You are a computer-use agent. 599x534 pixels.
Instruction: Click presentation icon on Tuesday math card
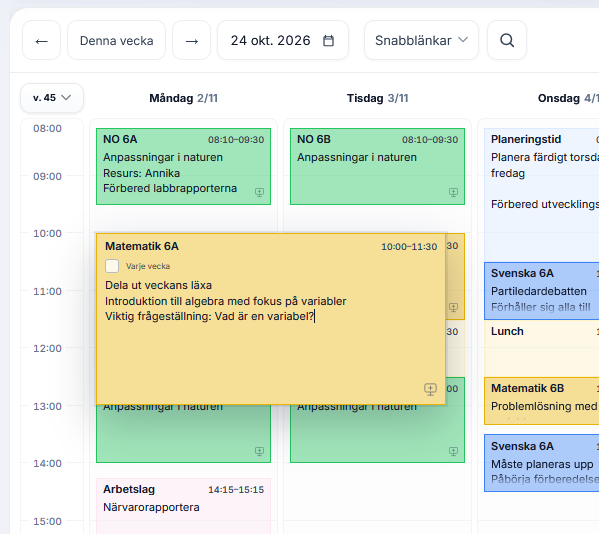(x=453, y=307)
